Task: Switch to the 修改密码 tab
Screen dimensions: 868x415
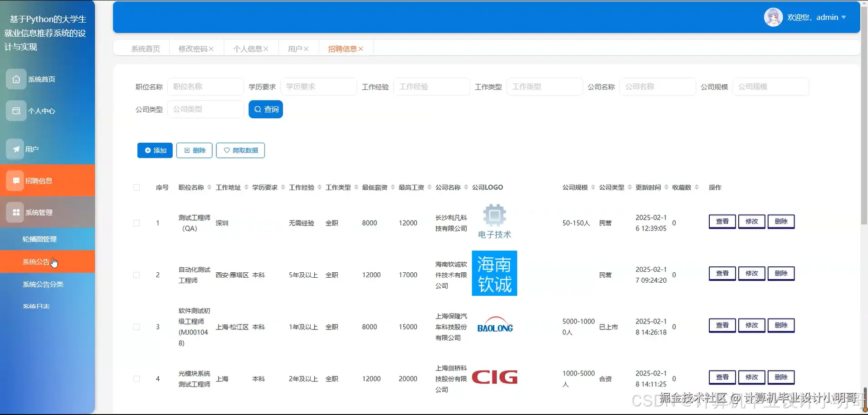Action: [x=192, y=48]
